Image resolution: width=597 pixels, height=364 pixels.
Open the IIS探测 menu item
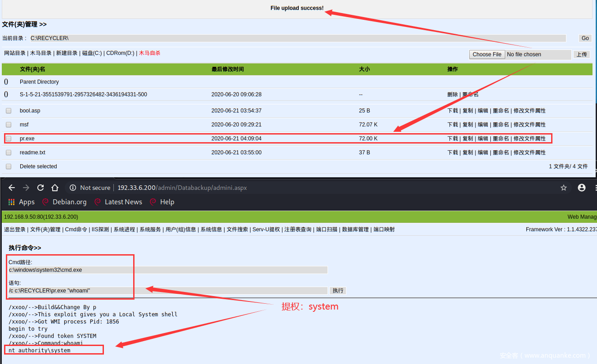coord(100,229)
